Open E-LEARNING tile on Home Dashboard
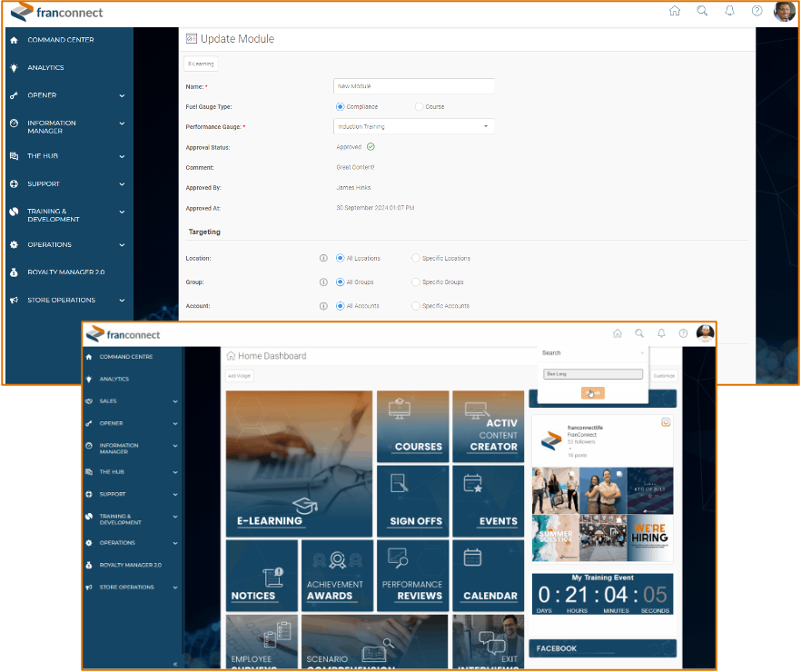The width and height of the screenshot is (801, 672). tap(299, 464)
